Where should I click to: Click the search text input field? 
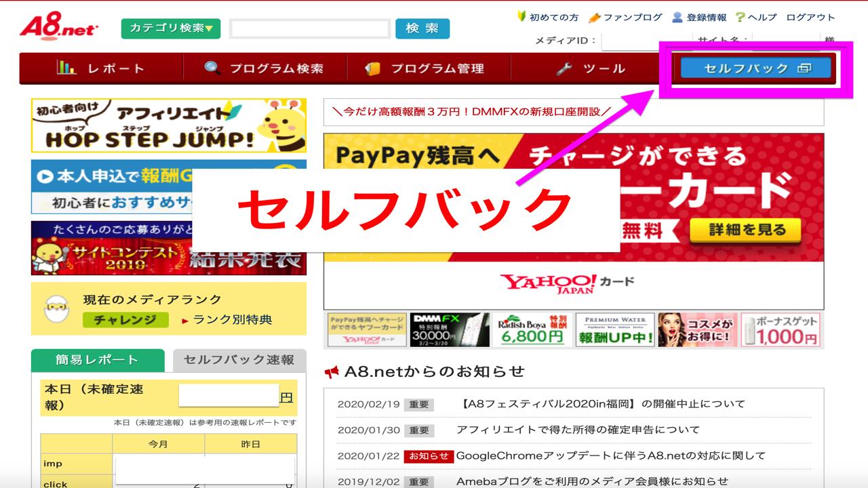coord(310,28)
